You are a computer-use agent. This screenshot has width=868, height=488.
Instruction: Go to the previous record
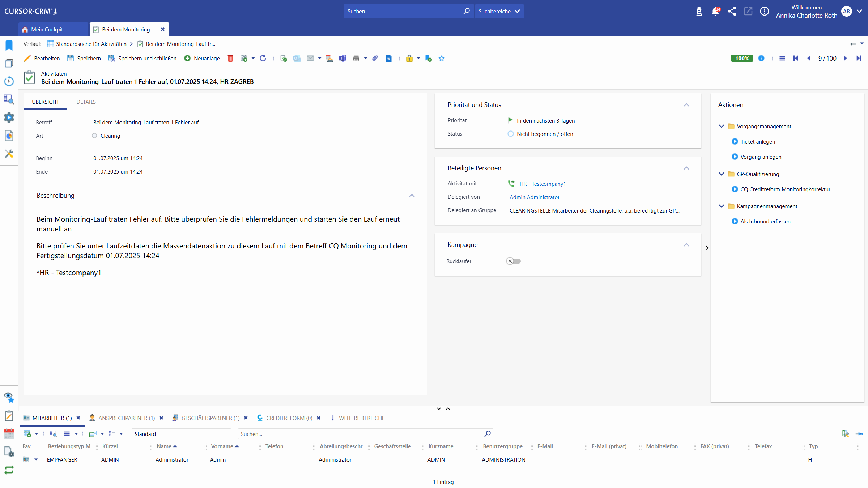809,58
